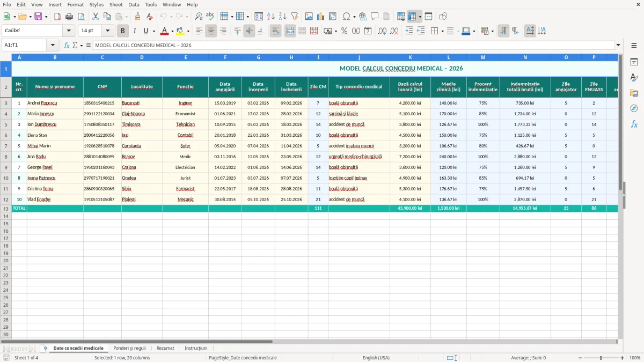Open Font Color dropdown arrow
644x362 pixels.
(x=172, y=31)
